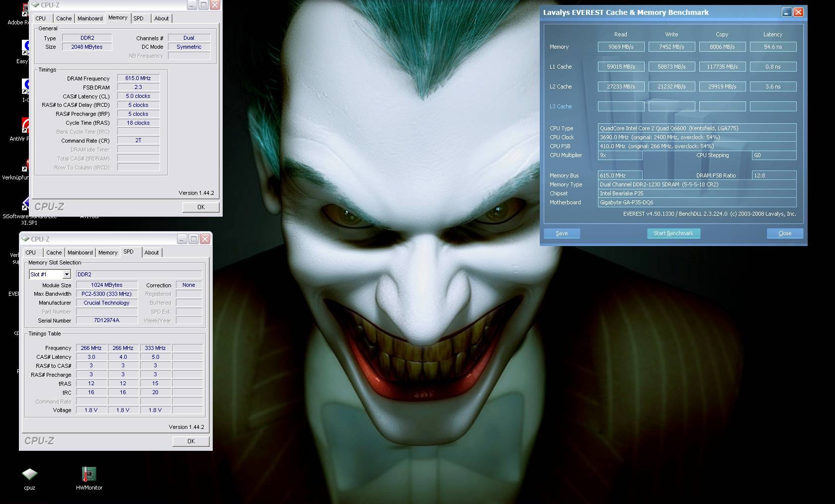Click the Memory Read 9369 MB/s result
835x504 pixels.
pyautogui.click(x=621, y=47)
